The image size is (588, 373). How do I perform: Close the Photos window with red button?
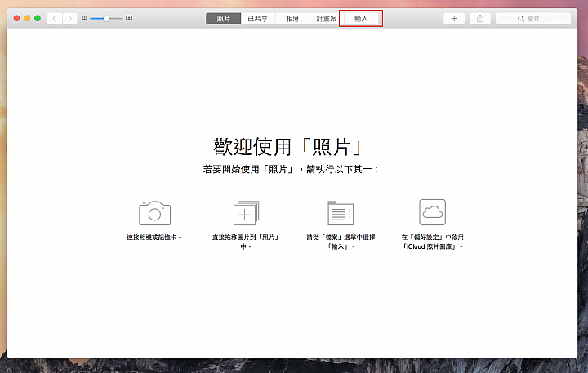click(x=16, y=18)
